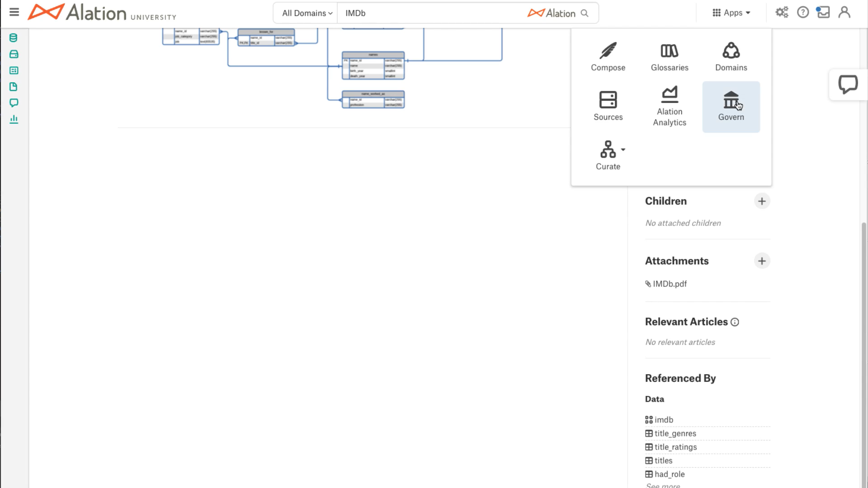The height and width of the screenshot is (488, 868).
Task: Click the IMDb tab item
Action: tap(355, 13)
